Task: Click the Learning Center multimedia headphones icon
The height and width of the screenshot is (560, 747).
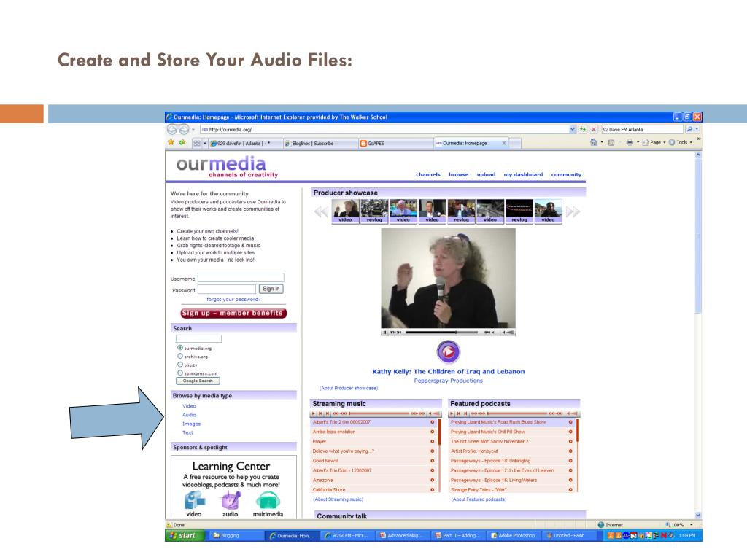Action: pyautogui.click(x=268, y=500)
